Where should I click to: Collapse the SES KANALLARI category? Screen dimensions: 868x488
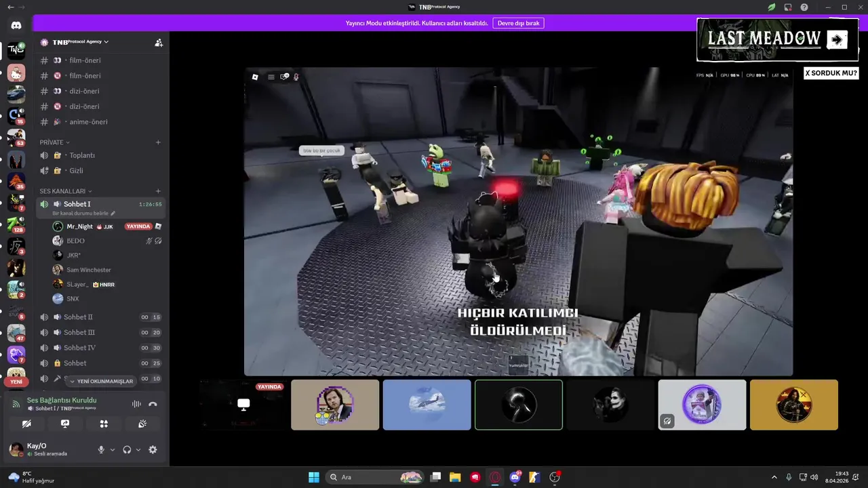[x=66, y=191]
